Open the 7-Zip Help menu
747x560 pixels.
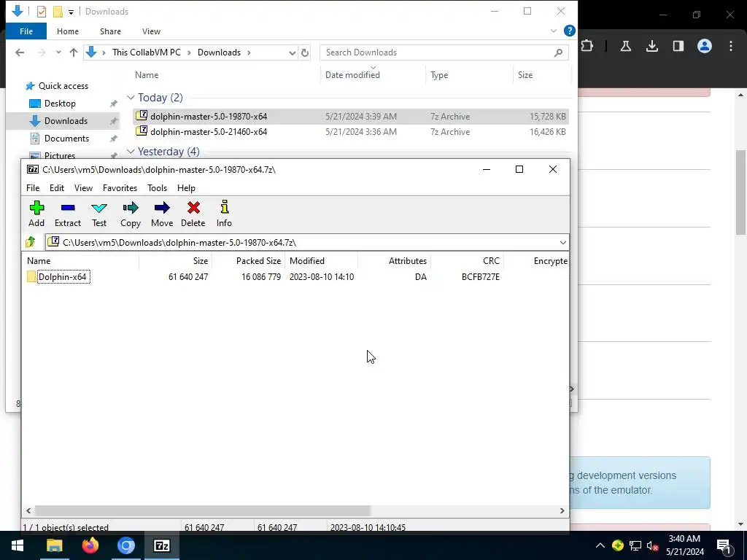186,188
